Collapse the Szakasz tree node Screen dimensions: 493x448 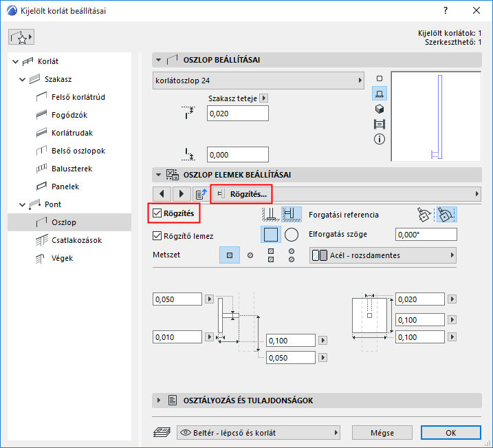tap(22, 79)
